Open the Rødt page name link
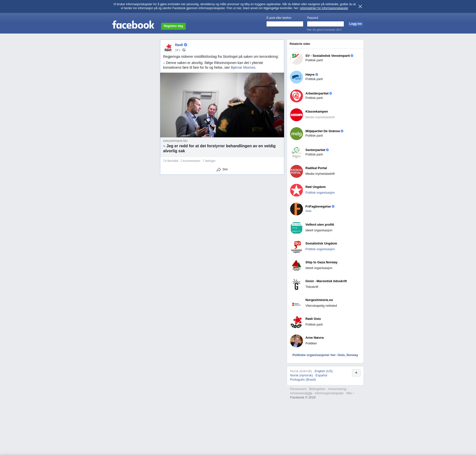Screen dimensions: 476x455 tap(179, 45)
